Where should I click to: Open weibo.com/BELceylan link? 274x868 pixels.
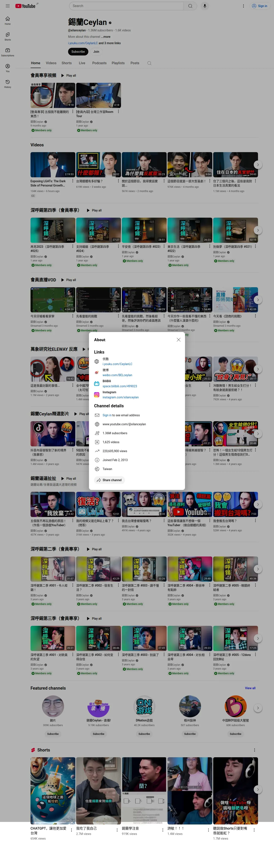[117, 375]
